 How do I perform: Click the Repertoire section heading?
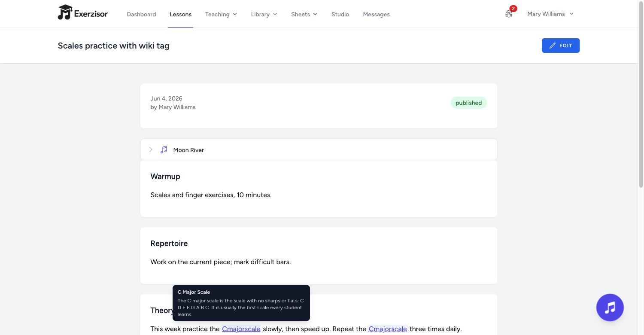pyautogui.click(x=169, y=244)
